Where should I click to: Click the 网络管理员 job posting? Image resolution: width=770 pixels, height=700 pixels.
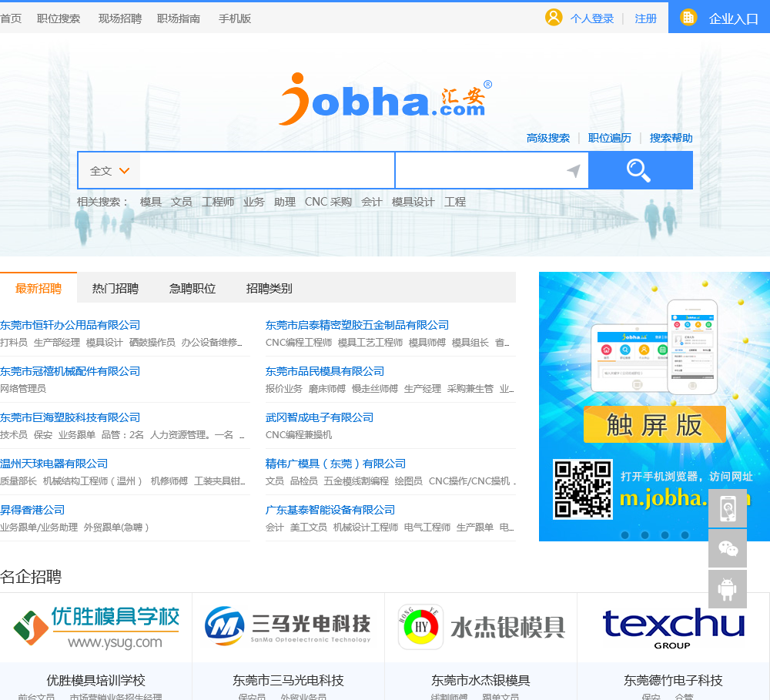click(23, 389)
